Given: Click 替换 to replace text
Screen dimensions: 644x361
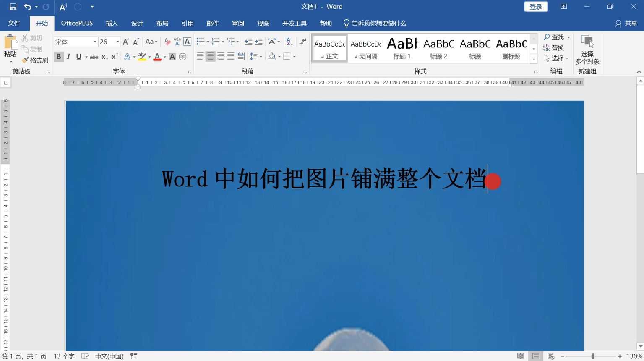Looking at the screenshot, I should point(553,48).
